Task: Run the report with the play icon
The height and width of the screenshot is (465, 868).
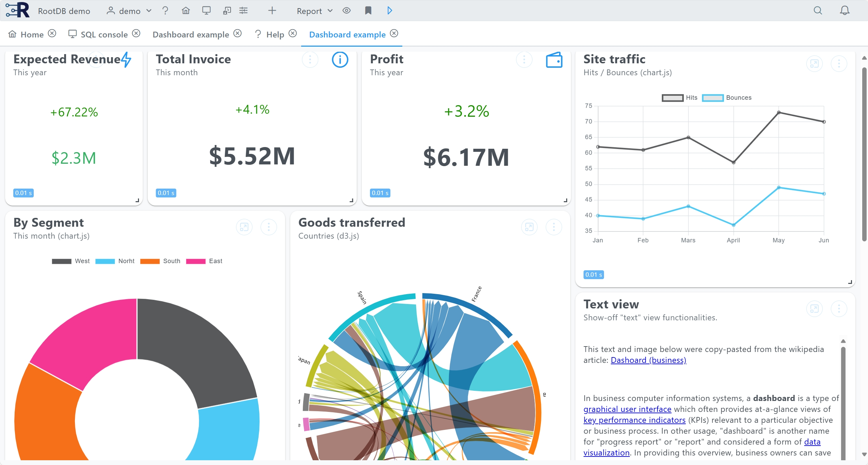Action: click(390, 11)
